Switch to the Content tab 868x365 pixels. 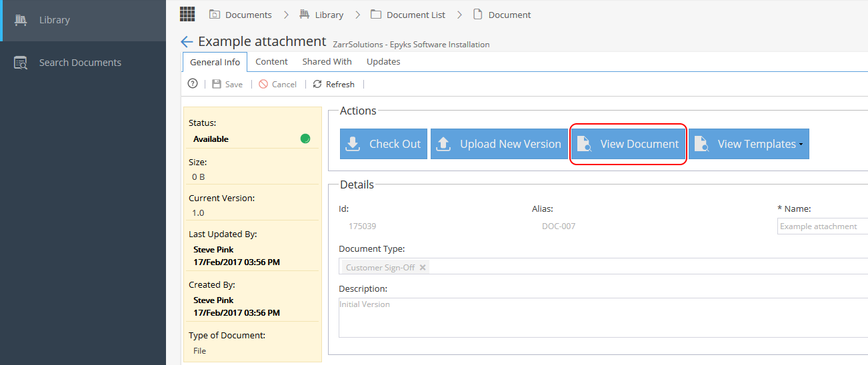click(x=271, y=61)
